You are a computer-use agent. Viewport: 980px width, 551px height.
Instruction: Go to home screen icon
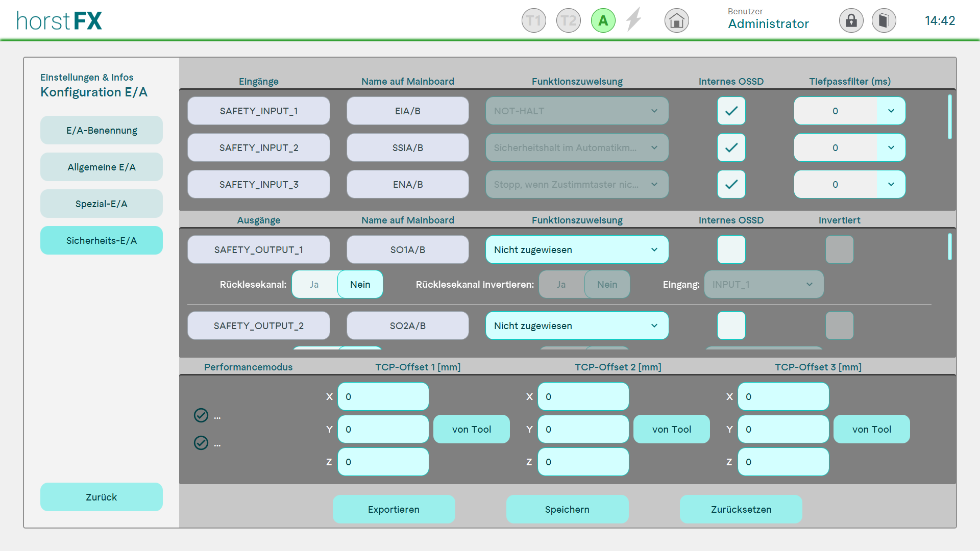(676, 21)
